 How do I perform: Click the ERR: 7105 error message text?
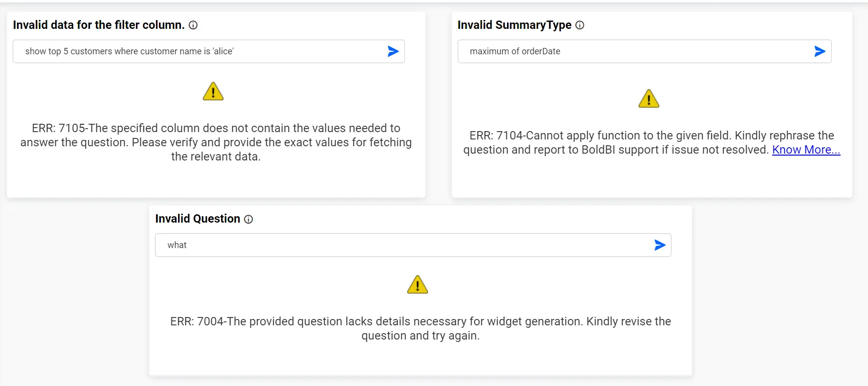[x=216, y=142]
